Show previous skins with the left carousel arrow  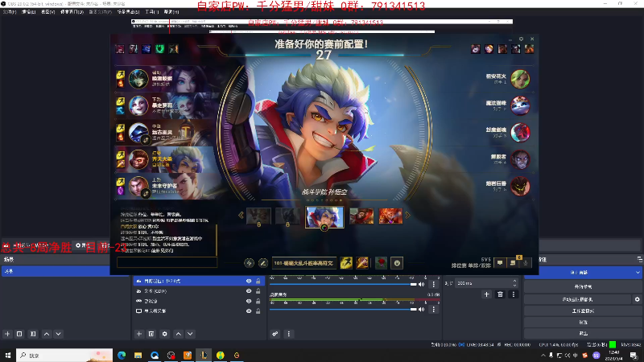click(241, 216)
